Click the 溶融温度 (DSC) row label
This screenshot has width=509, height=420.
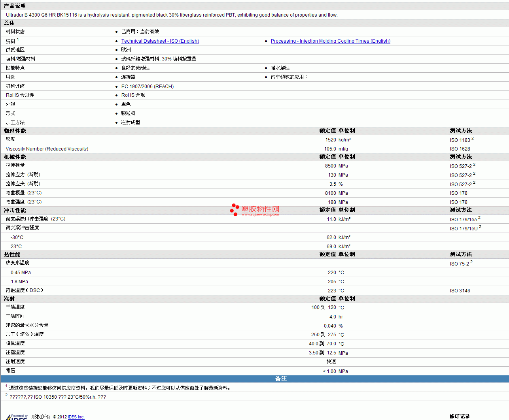point(25,290)
